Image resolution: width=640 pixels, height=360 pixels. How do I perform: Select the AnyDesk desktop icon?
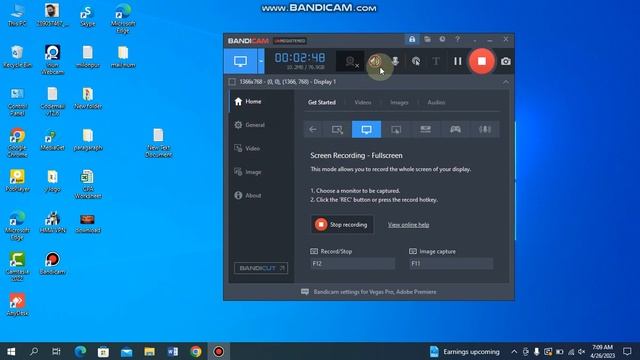17,304
